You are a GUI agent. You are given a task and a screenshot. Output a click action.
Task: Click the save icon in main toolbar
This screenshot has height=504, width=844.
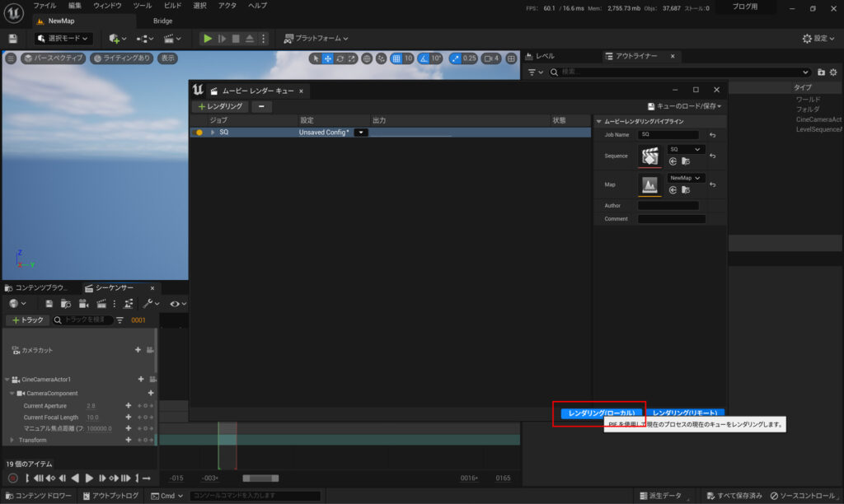point(12,39)
